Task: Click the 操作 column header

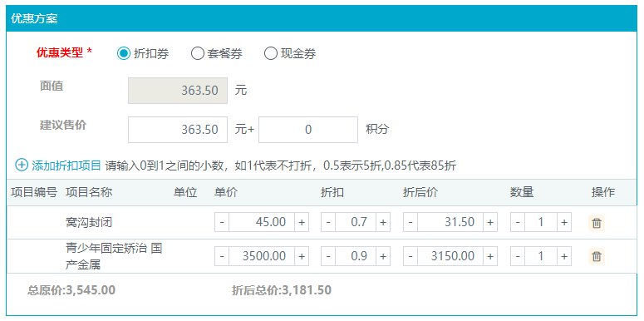Action: tap(603, 192)
